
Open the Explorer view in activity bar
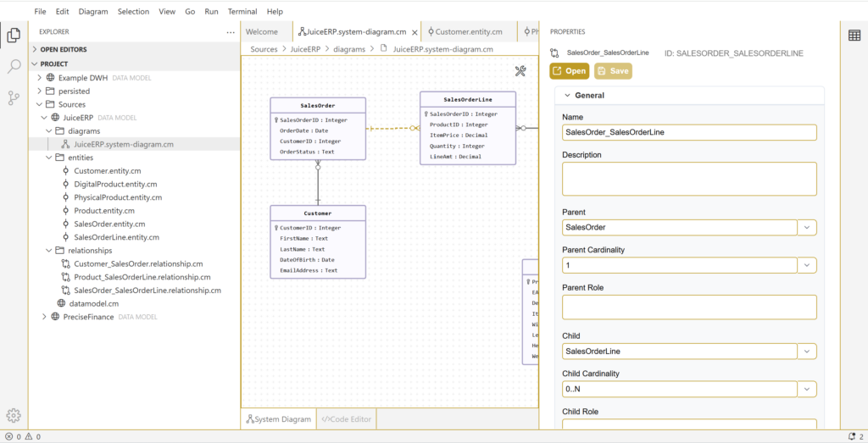click(14, 36)
